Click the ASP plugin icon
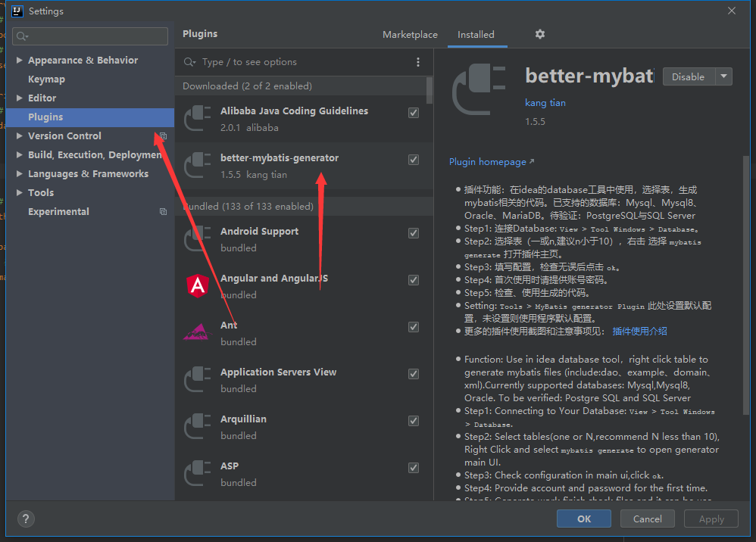756x542 pixels. click(198, 473)
